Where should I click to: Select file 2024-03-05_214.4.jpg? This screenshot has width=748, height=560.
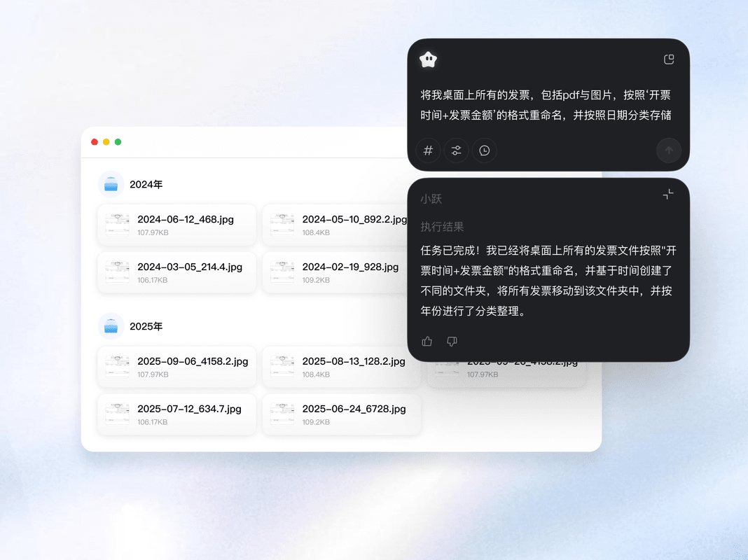pos(176,272)
